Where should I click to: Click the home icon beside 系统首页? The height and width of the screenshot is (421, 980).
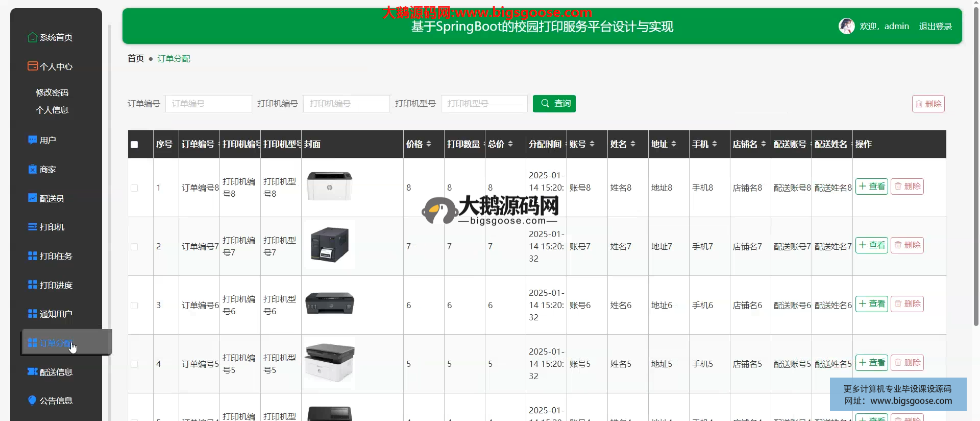(x=32, y=37)
